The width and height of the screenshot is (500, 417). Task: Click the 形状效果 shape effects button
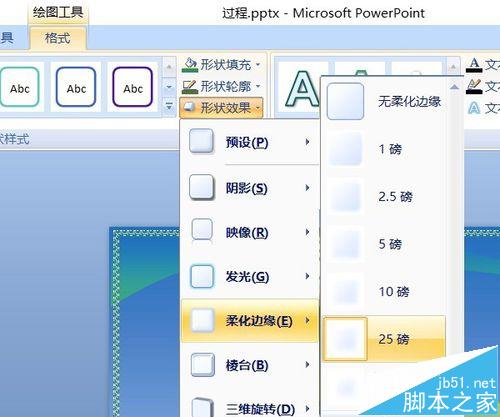coord(221,108)
